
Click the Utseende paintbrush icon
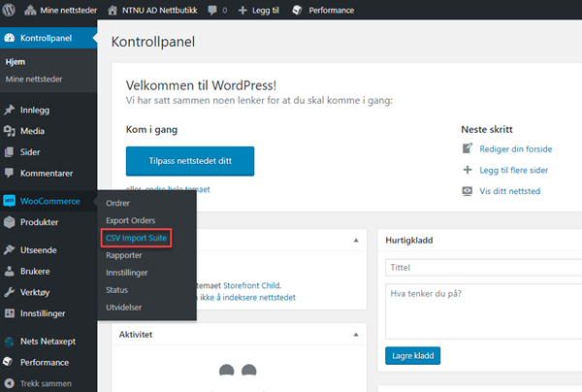(10, 249)
